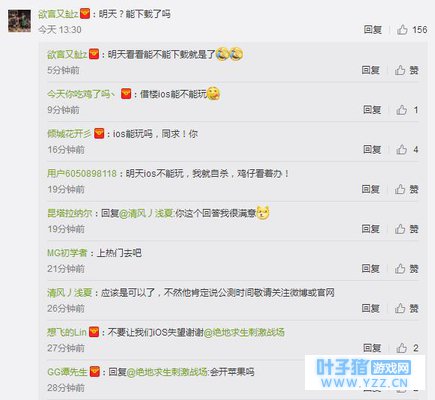Thumbs-up the 清风丿浅夏 reply
The image size is (435, 400).
[x=407, y=308]
